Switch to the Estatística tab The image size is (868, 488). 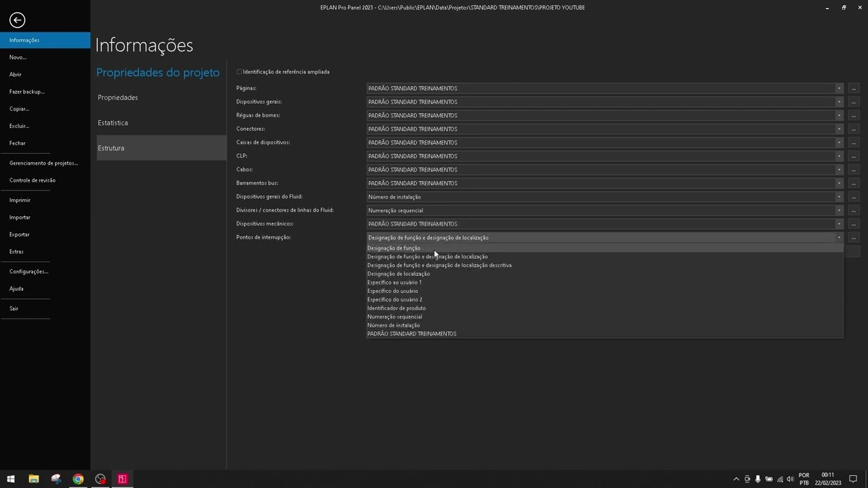click(x=161, y=123)
